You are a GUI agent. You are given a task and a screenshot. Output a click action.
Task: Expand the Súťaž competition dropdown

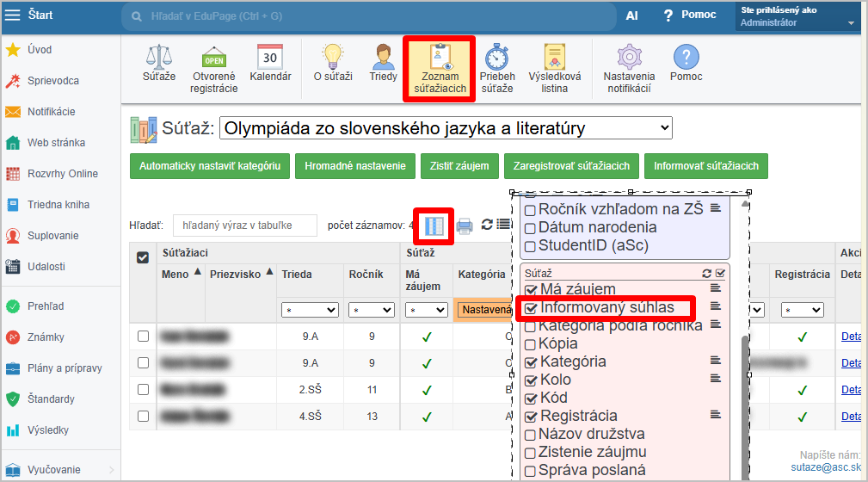446,128
